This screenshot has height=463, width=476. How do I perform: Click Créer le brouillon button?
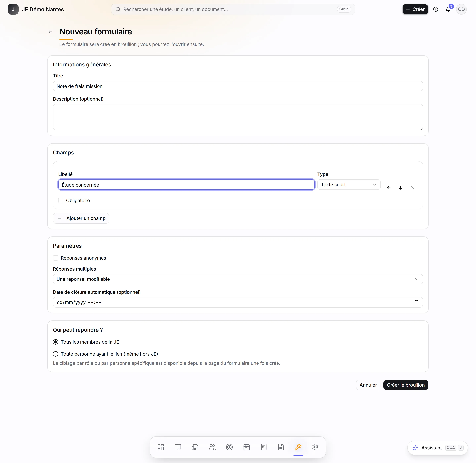[405, 385]
